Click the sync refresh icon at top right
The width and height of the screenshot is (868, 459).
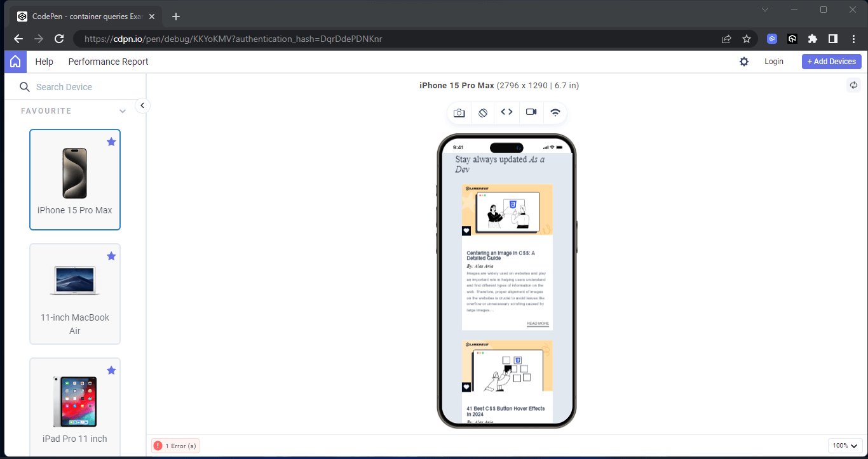click(x=853, y=85)
